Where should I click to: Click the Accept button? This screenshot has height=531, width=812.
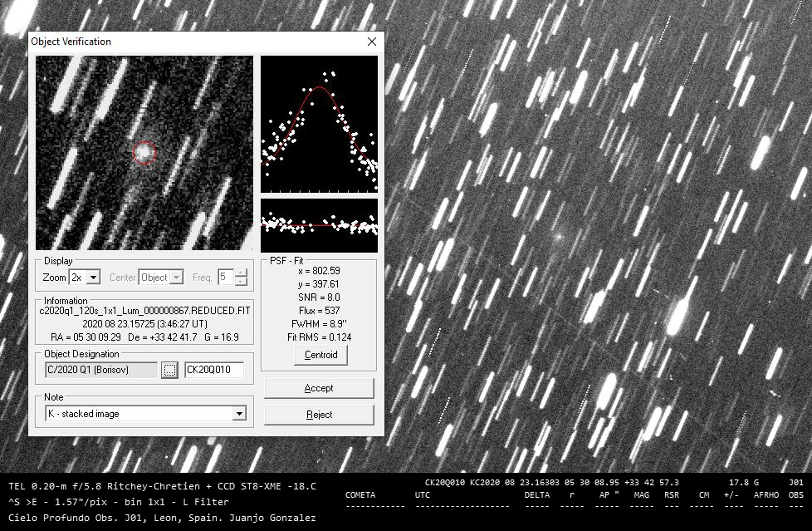point(319,388)
